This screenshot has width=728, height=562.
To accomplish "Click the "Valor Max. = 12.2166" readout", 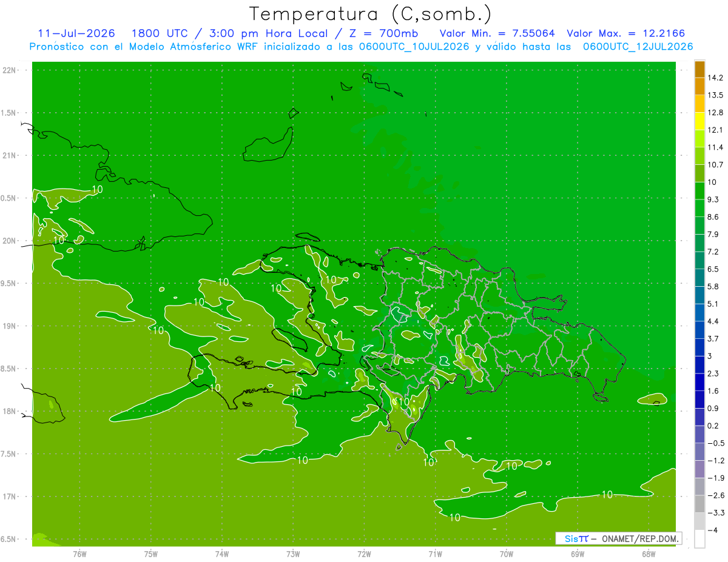I will point(626,33).
